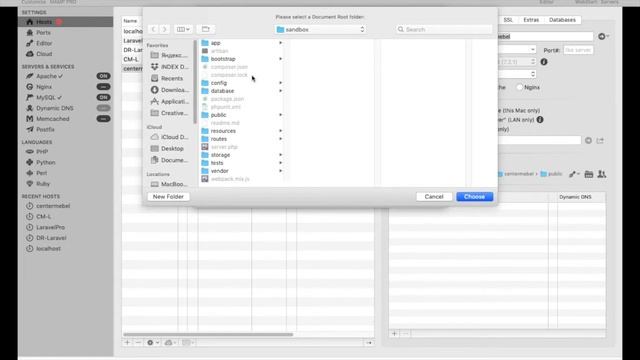The image size is (640, 360).
Task: Click the hosts list horizontal scrollbar
Action: click(208, 334)
